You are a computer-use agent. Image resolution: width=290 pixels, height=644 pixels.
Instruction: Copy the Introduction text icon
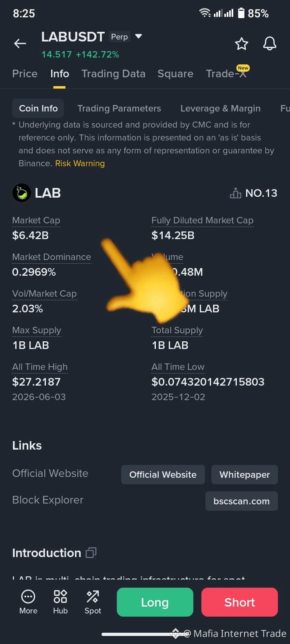coord(91,553)
